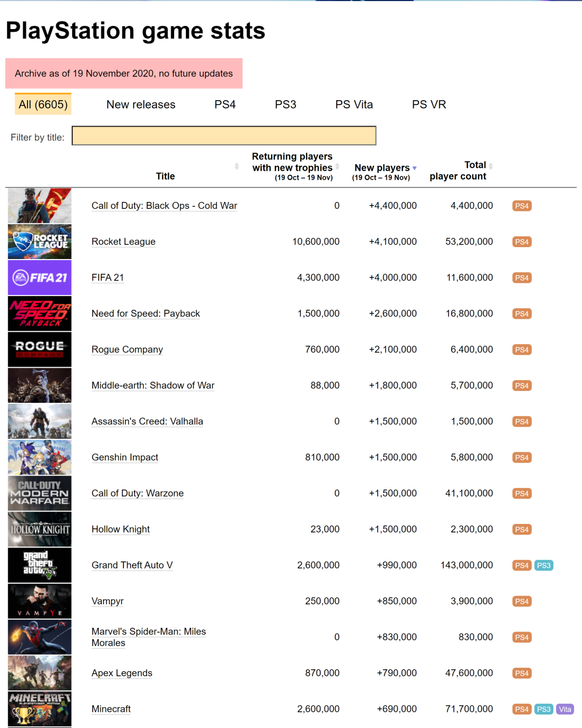Viewport: 582px width, 728px height.
Task: Switch to the New releases tab
Action: point(141,104)
